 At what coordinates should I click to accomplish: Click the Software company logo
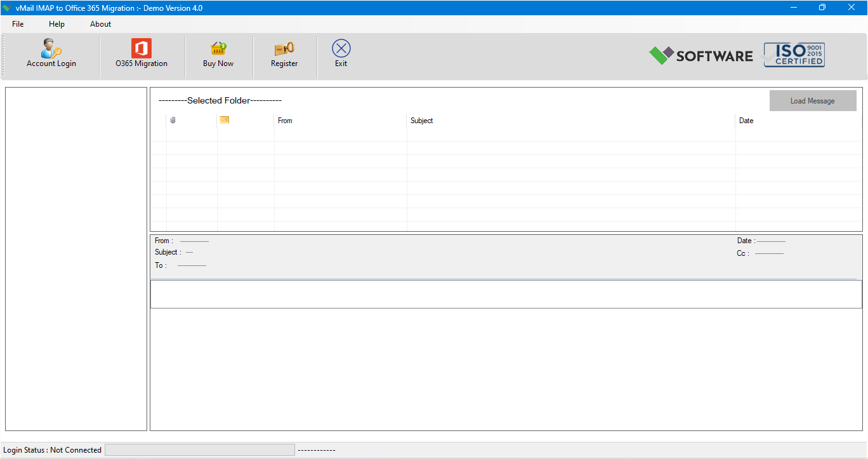tap(700, 56)
